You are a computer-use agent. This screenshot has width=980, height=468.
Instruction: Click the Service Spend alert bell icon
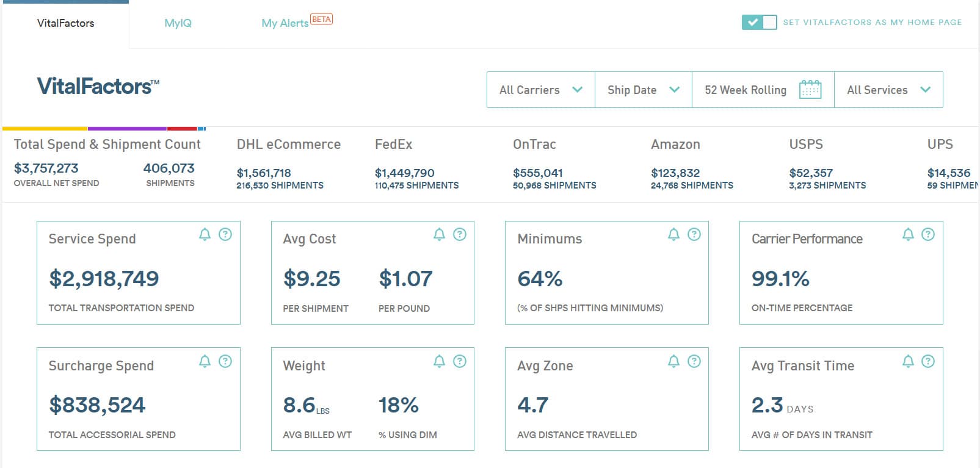205,234
